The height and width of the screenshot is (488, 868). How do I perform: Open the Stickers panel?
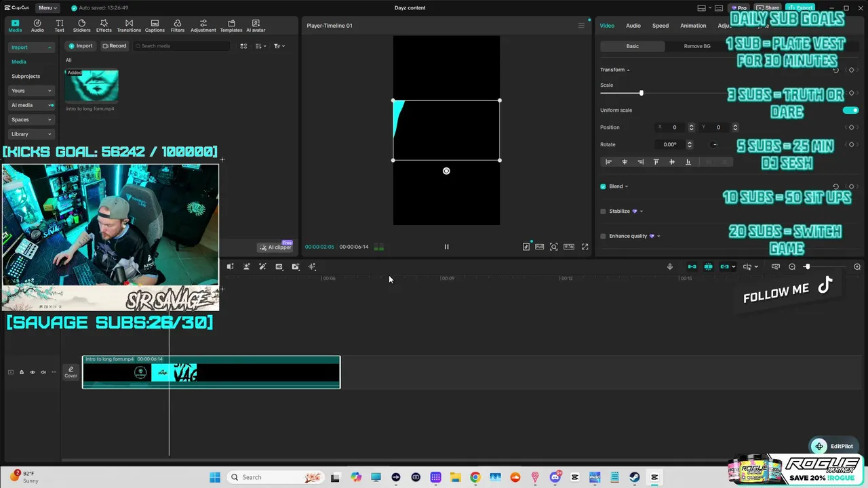81,26
